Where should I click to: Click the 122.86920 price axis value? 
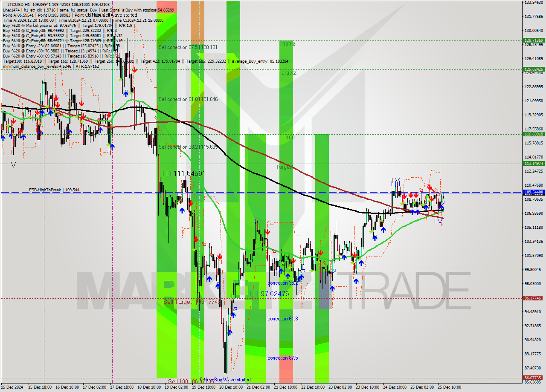[x=534, y=87]
